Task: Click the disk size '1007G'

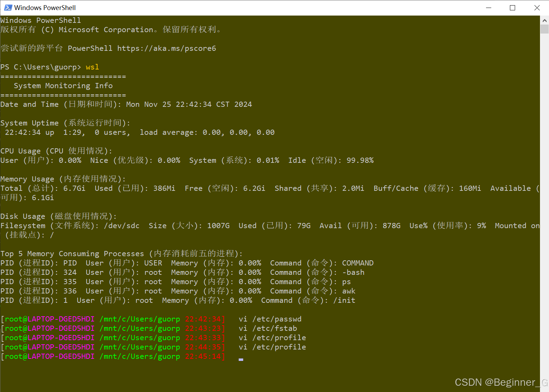Action: (x=218, y=226)
